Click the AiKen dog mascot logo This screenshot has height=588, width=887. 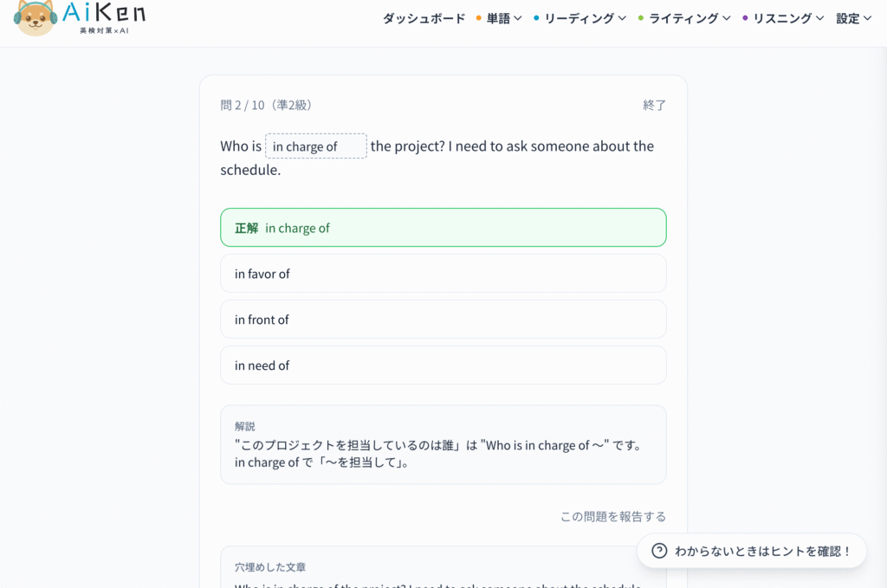35,18
